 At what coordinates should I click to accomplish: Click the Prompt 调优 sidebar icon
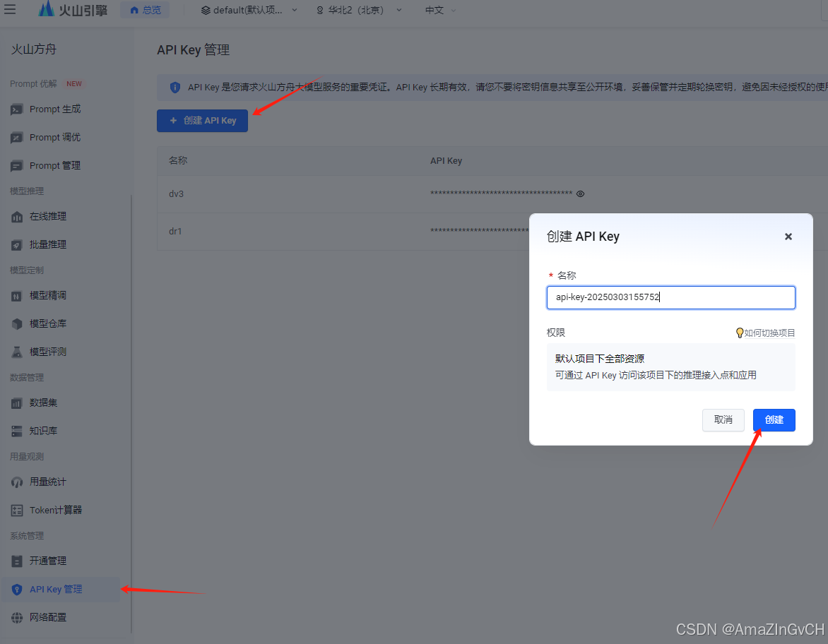[17, 138]
